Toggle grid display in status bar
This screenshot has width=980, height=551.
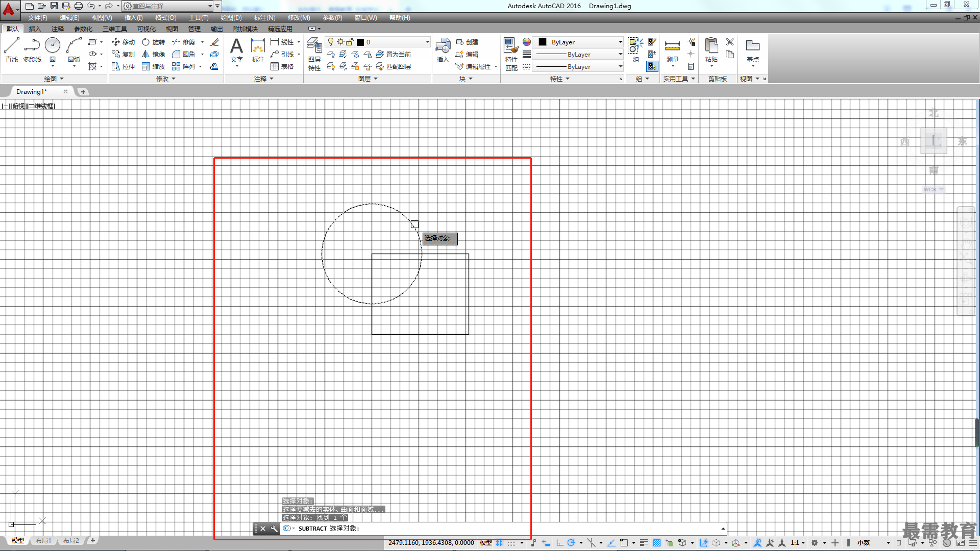coord(500,543)
